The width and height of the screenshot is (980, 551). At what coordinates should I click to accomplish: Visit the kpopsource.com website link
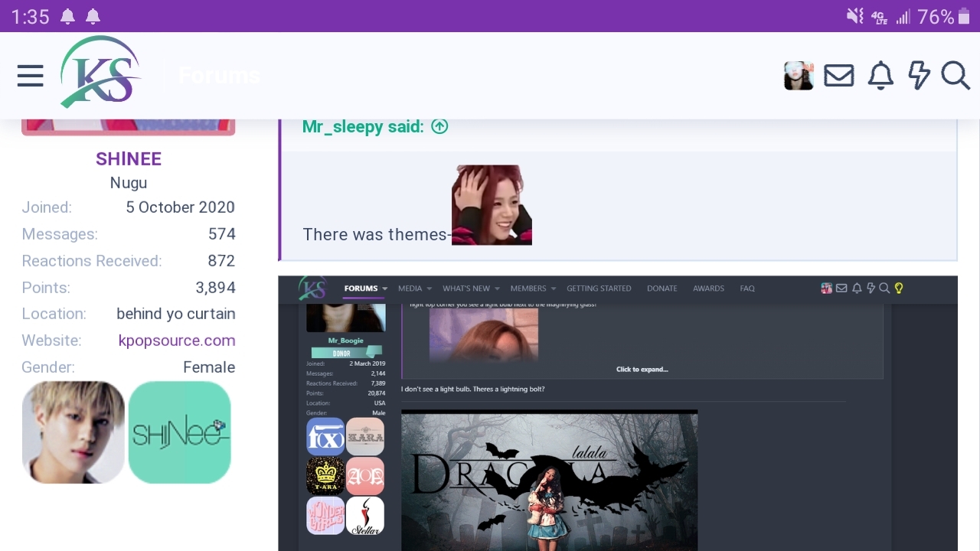(177, 341)
